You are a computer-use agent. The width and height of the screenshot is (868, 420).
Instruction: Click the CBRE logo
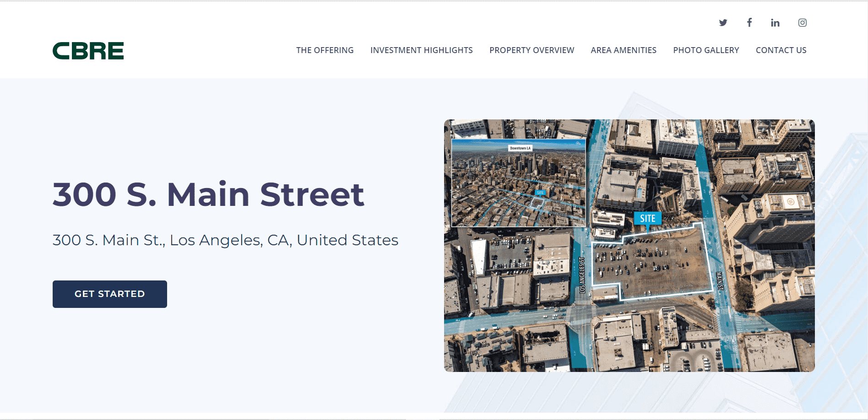88,51
